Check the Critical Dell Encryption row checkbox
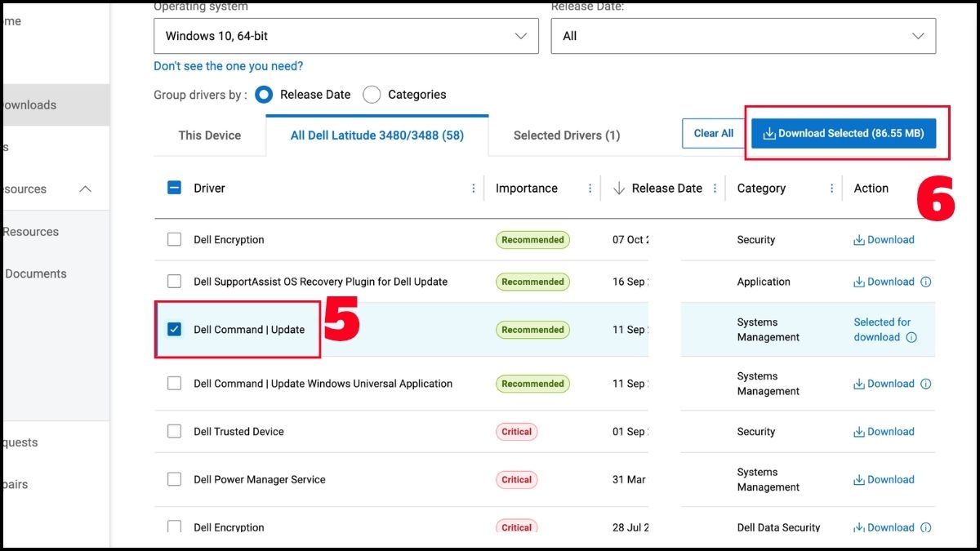 point(174,527)
